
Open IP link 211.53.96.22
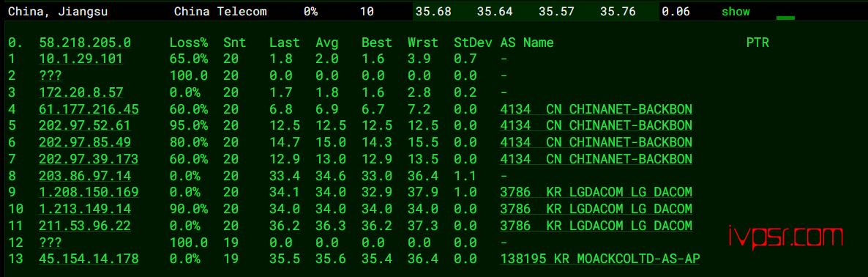pos(85,226)
